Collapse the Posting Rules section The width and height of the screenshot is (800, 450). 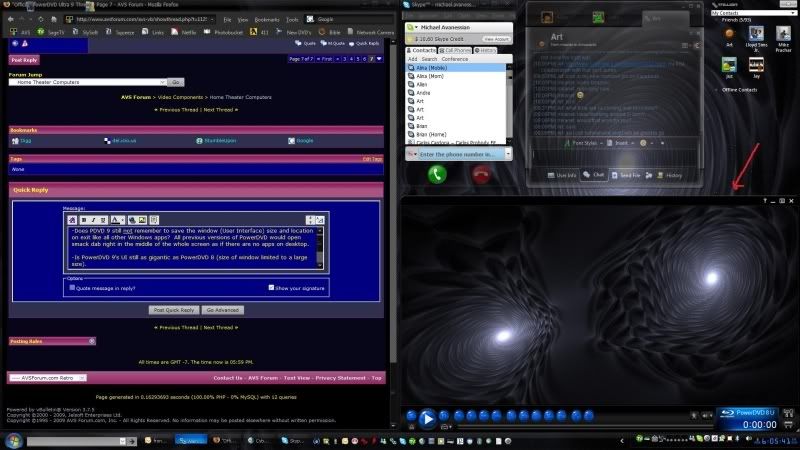tap(92, 341)
